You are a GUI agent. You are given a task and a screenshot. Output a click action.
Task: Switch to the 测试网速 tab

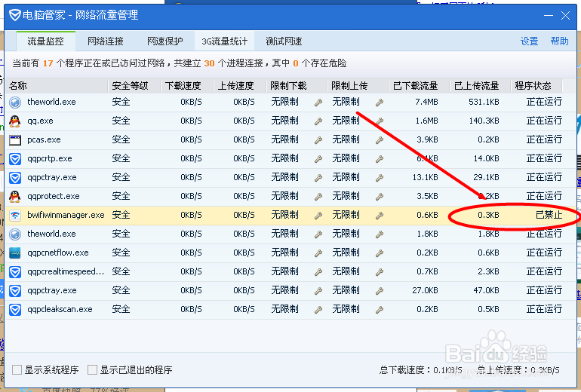coord(284,41)
